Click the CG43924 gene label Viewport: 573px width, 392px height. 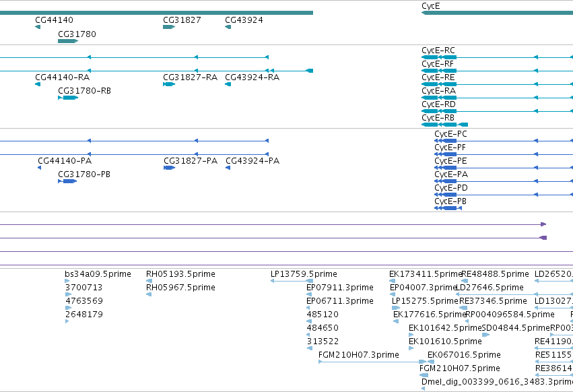coord(244,20)
